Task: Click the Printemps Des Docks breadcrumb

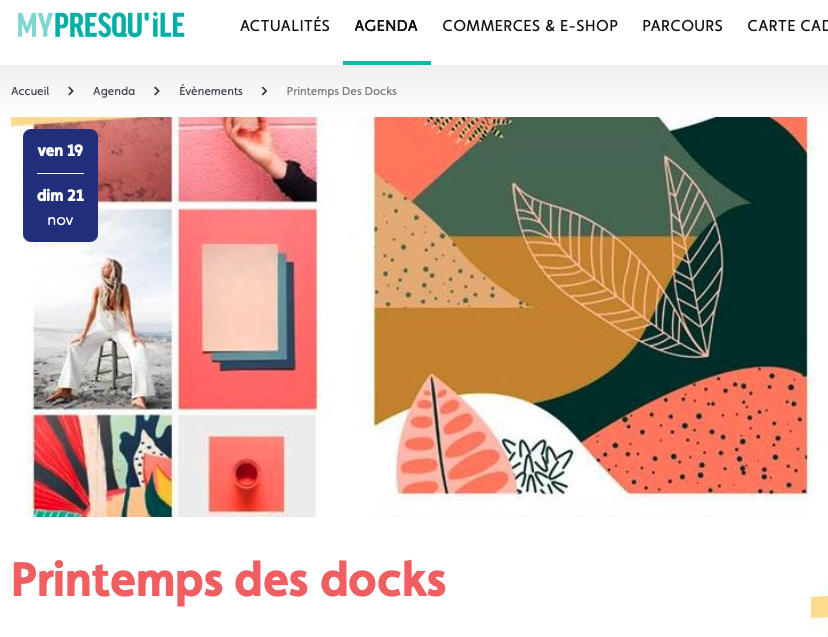Action: [x=341, y=91]
